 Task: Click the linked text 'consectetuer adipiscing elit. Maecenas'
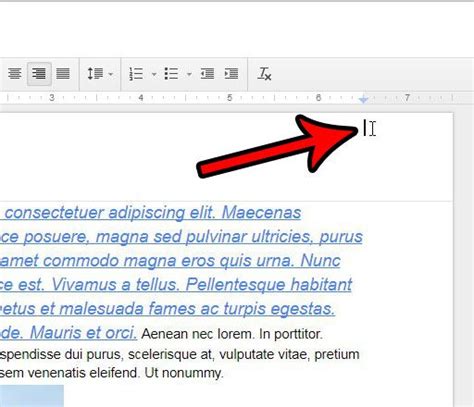[x=153, y=213]
